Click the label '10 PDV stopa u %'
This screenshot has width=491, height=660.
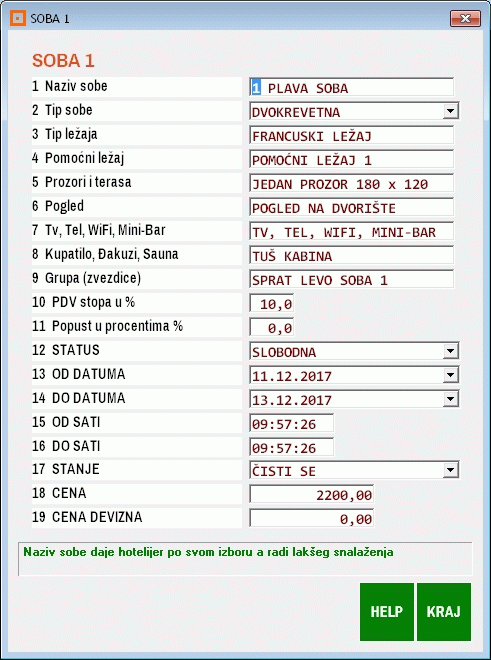(x=84, y=302)
